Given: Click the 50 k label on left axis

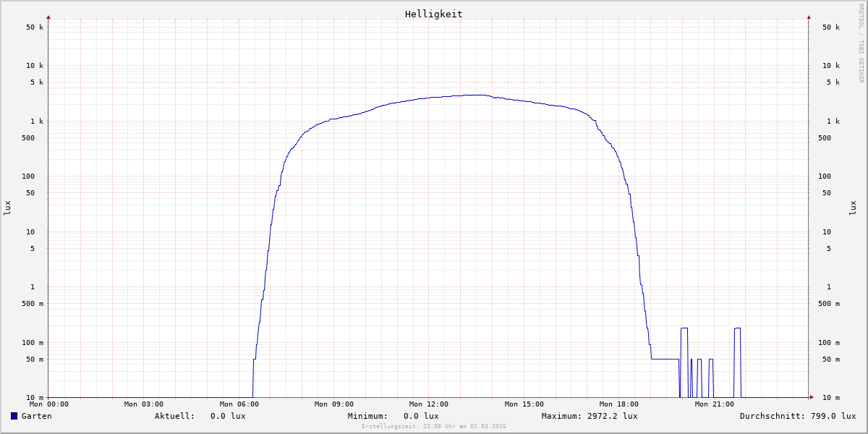Looking at the screenshot, I should tap(35, 27).
